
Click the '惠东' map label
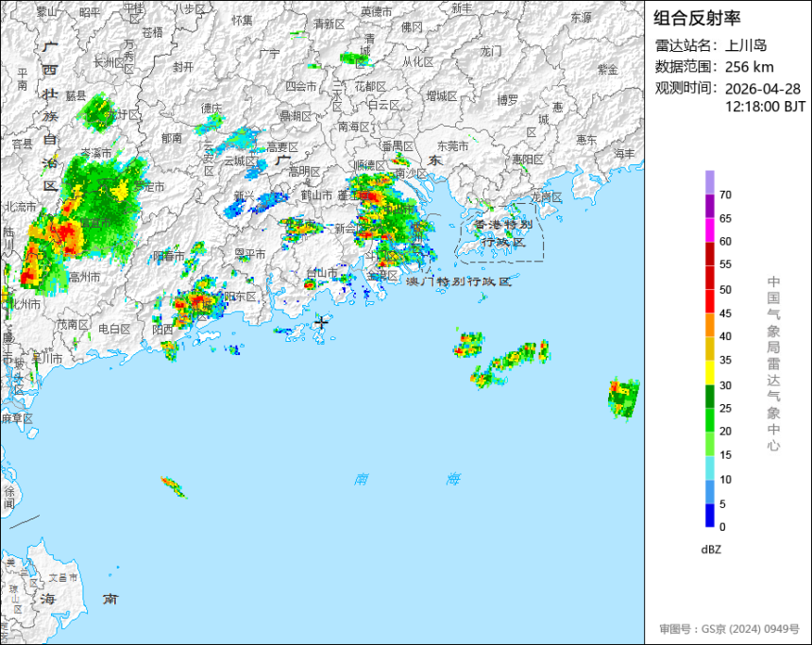(586, 140)
